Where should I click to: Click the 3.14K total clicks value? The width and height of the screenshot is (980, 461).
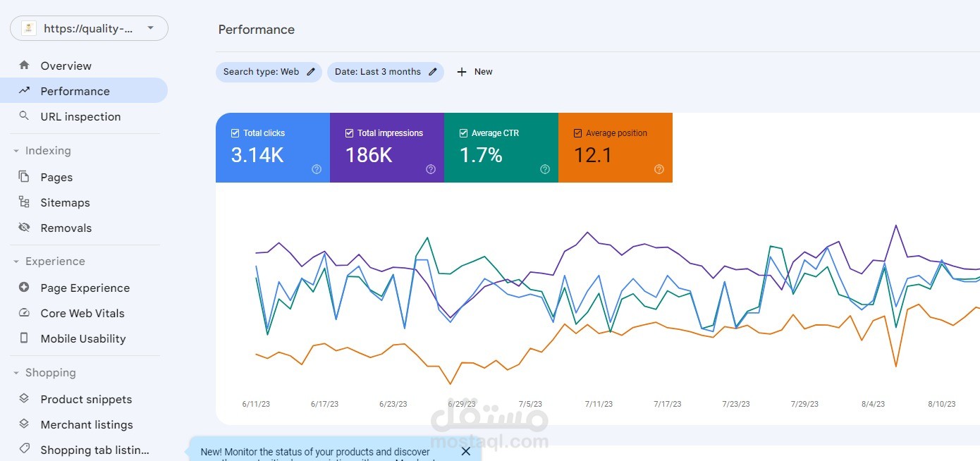click(257, 155)
